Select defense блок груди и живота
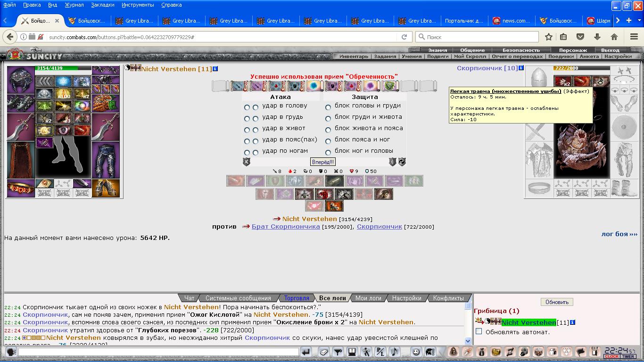 [328, 119]
